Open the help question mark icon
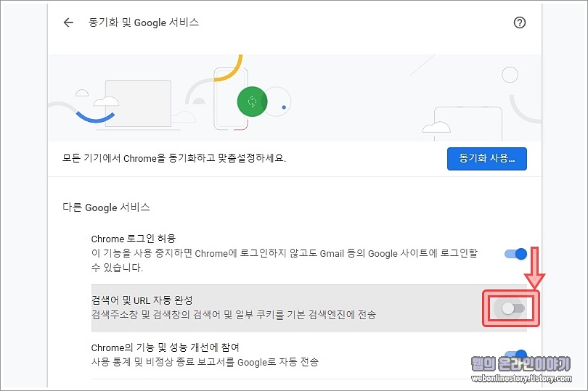The width and height of the screenshot is (588, 391). pyautogui.click(x=519, y=22)
